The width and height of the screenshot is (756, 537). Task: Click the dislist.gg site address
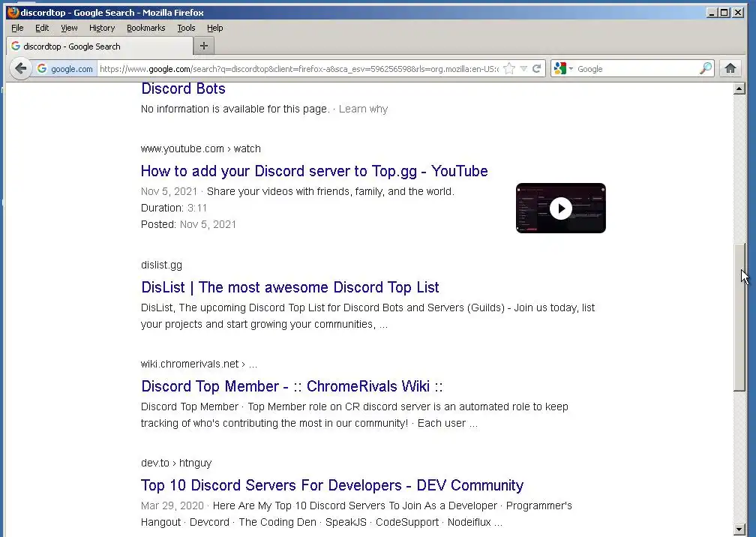(x=161, y=265)
